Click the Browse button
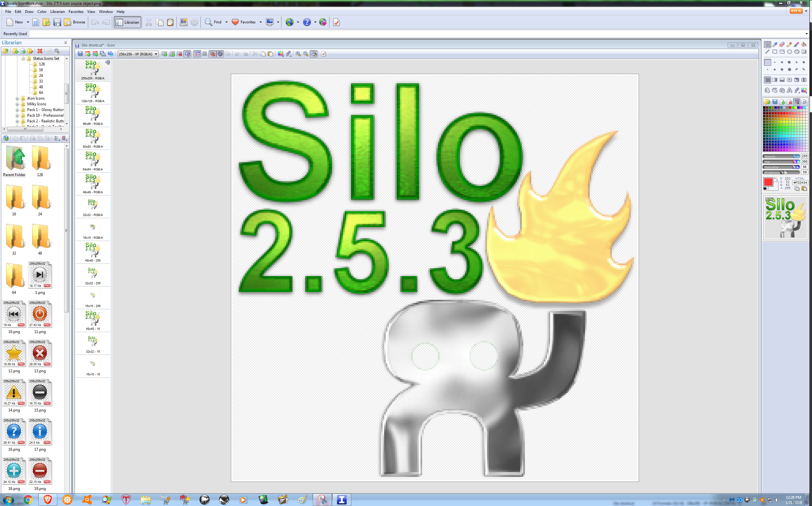The height and width of the screenshot is (506, 812). click(75, 22)
